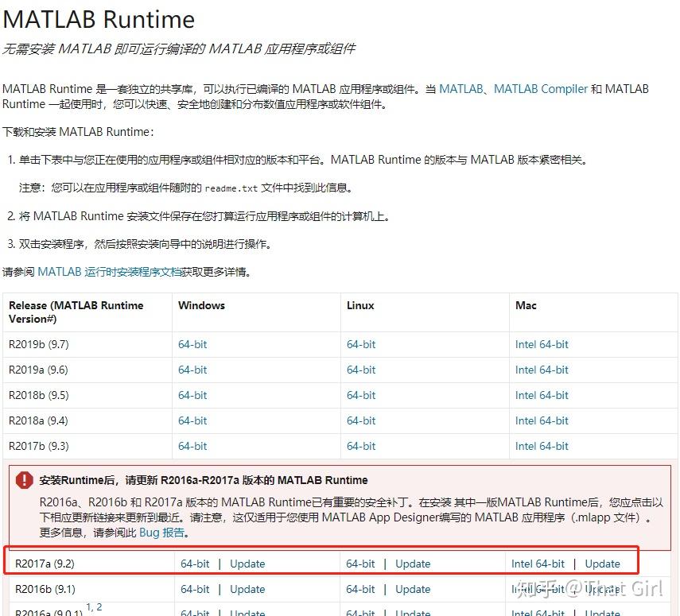680x616 pixels.
Task: Download R2019b (9.7) Mac Intel 64-bit
Action: [542, 345]
